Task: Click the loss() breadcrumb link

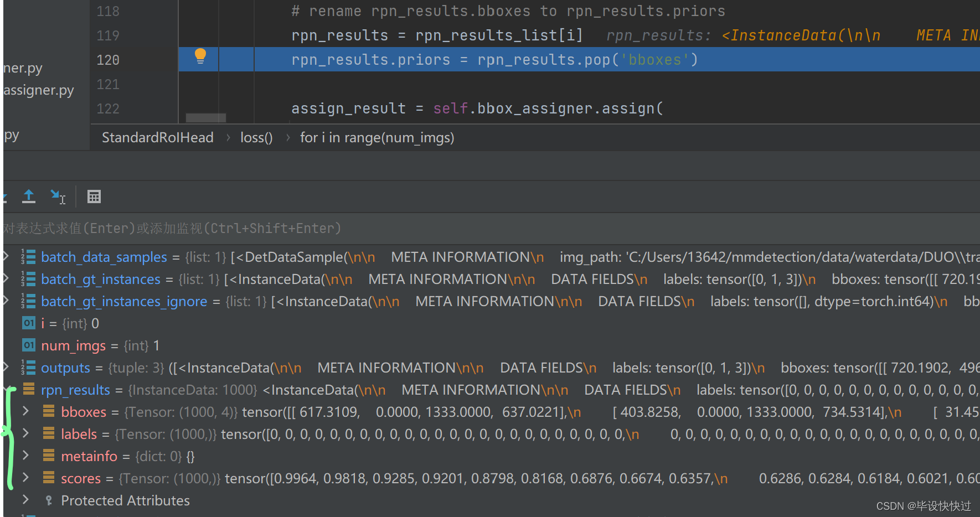Action: (256, 137)
